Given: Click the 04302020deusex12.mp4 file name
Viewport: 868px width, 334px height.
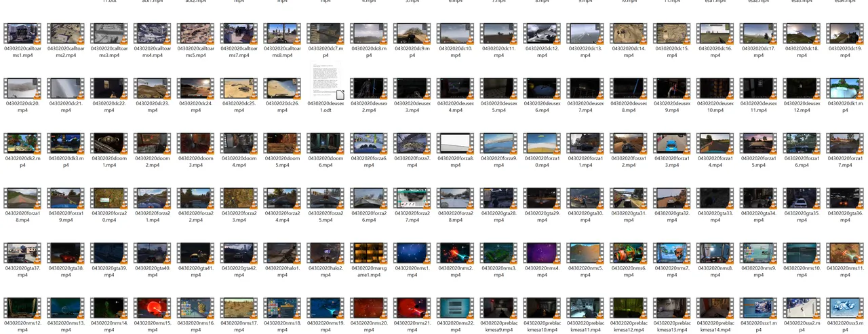Looking at the screenshot, I should point(802,107).
